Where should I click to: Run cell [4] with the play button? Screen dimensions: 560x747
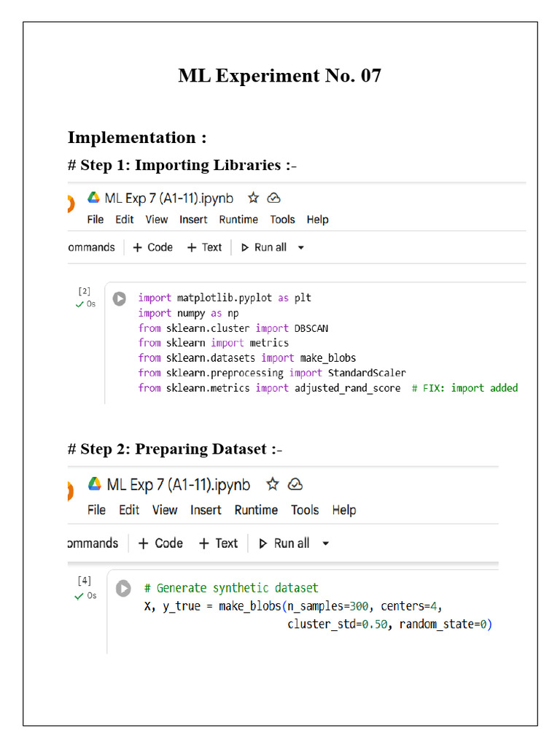[x=123, y=589]
